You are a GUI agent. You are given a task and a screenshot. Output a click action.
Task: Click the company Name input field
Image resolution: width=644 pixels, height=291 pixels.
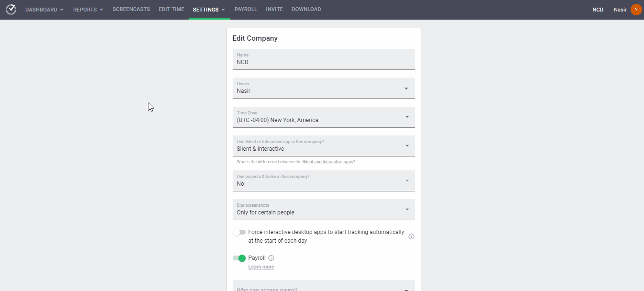coord(324,62)
